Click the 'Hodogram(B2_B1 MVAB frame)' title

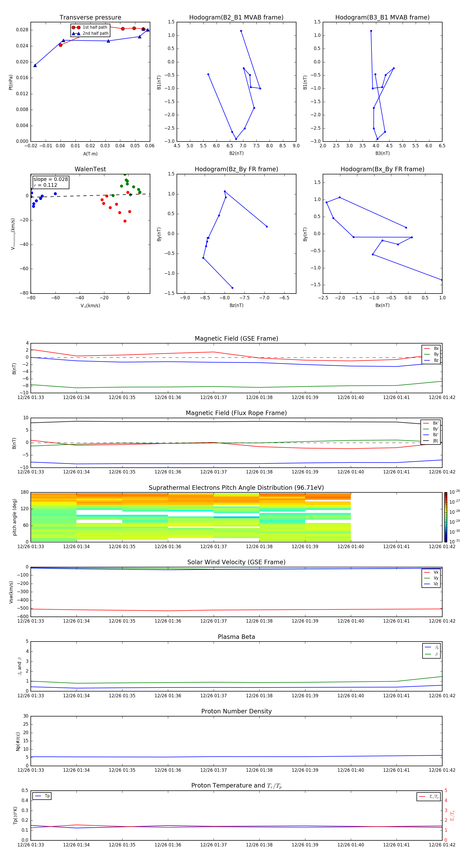pyautogui.click(x=236, y=18)
